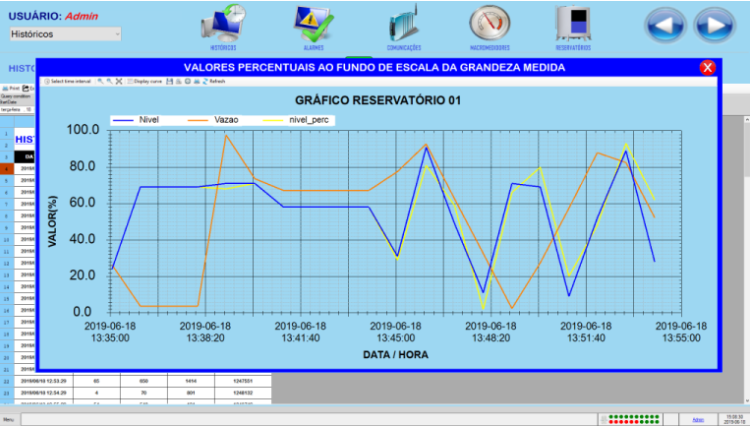Click Select time interval in chart toolbar
This screenshot has width=750, height=426.
coord(69,81)
